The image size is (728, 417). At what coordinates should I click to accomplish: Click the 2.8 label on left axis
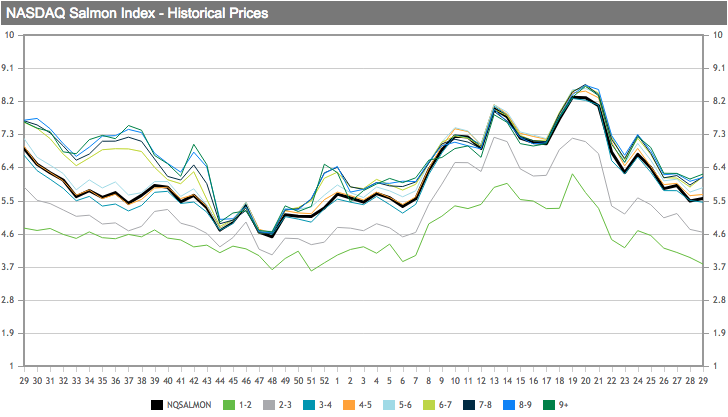[x=8, y=300]
